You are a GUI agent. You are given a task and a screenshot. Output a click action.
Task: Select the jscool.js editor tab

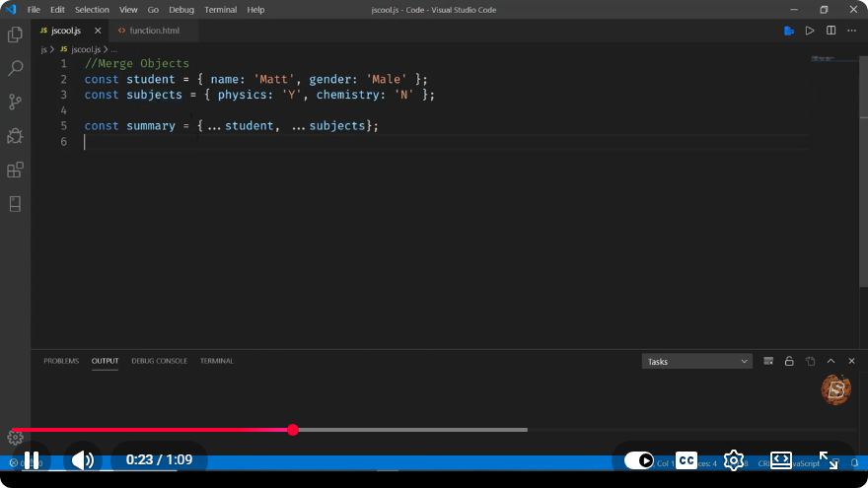65,31
